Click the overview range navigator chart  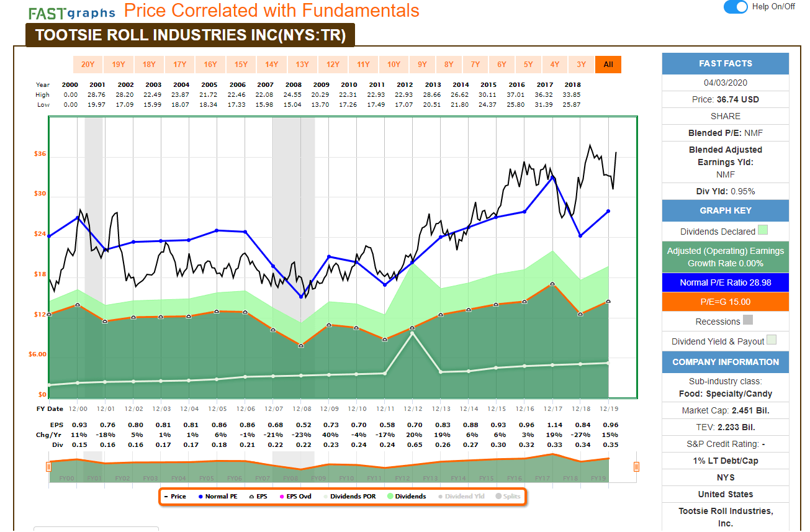(341, 467)
